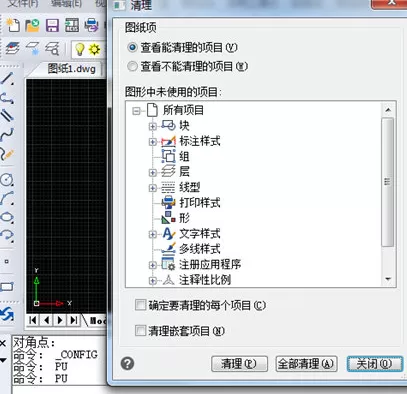The width and height of the screenshot is (407, 394).
Task: Click the _CONFIG text in command history
Action: (x=76, y=354)
